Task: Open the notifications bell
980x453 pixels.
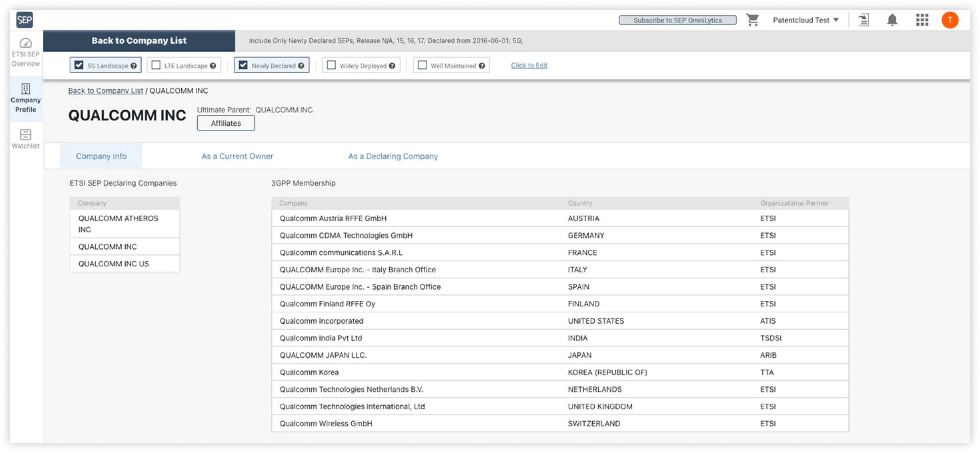Action: [x=892, y=20]
